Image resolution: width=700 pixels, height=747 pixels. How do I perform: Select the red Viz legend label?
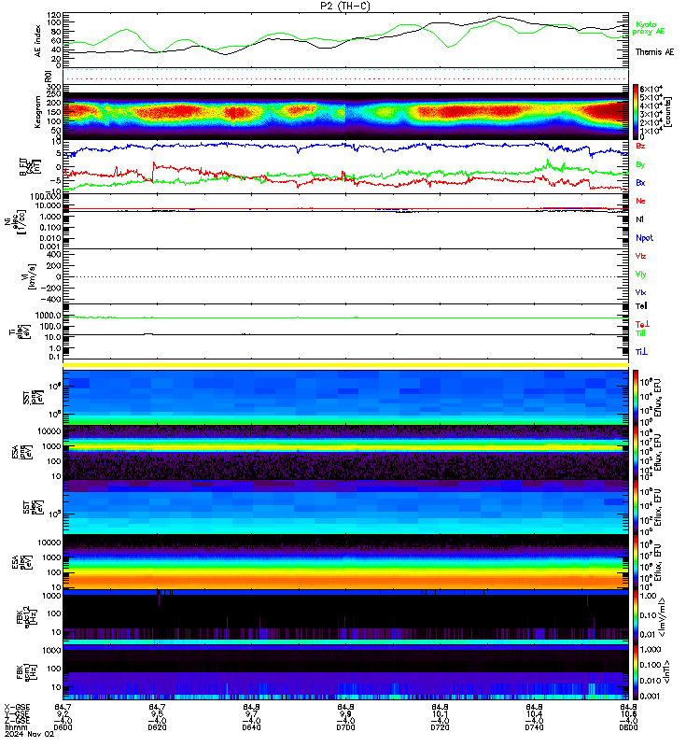pyautogui.click(x=640, y=256)
